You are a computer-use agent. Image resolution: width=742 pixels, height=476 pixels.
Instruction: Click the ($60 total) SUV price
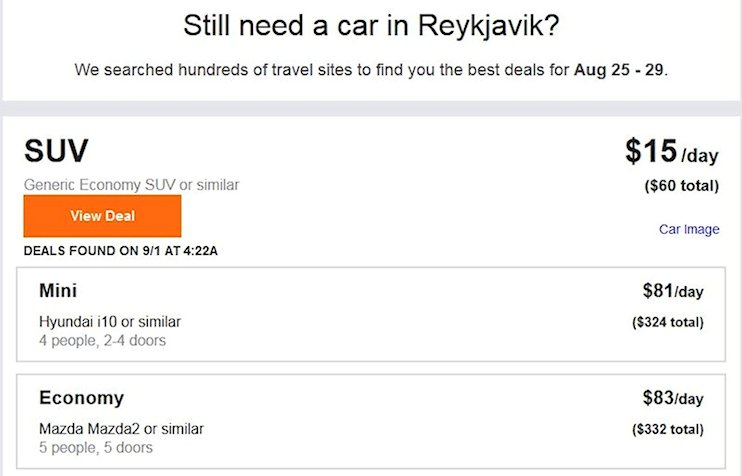[x=681, y=185]
